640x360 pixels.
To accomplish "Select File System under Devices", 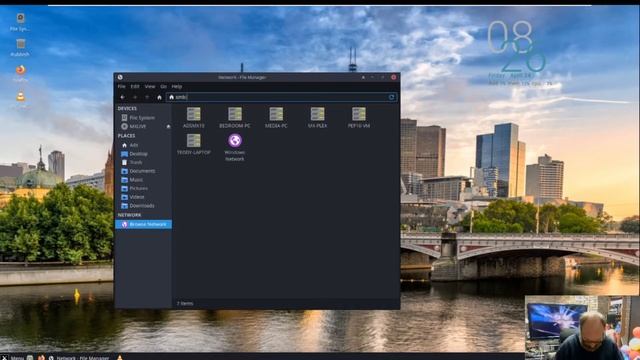I will pyautogui.click(x=143, y=118).
